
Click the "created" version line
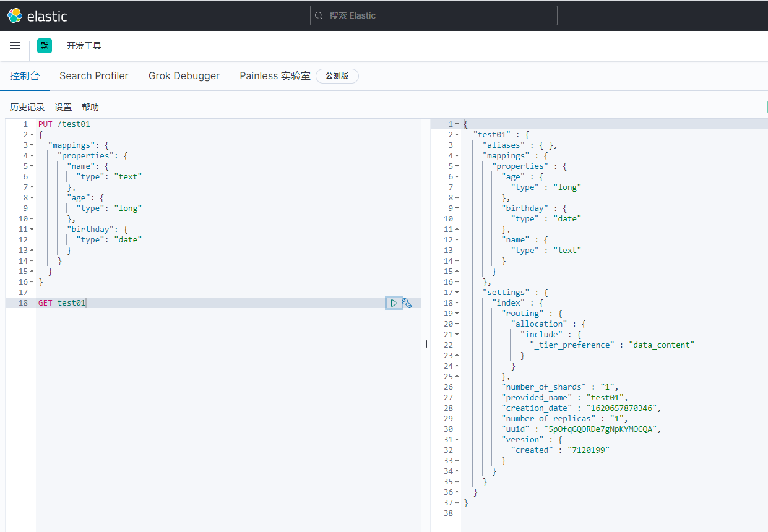pos(561,450)
